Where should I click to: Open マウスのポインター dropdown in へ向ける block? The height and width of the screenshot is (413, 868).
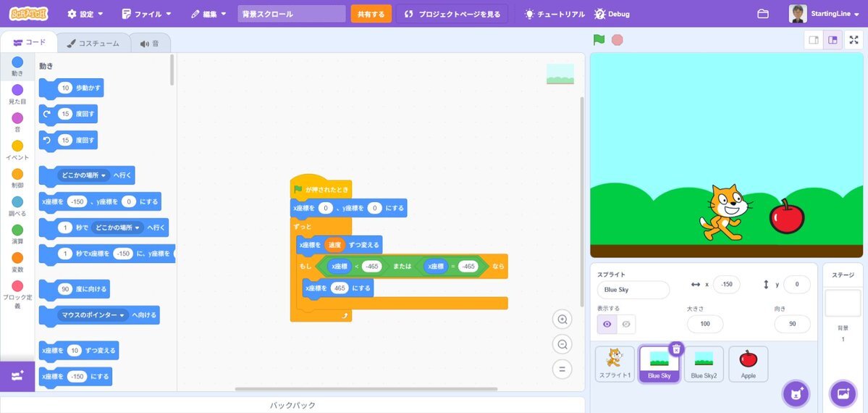93,315
